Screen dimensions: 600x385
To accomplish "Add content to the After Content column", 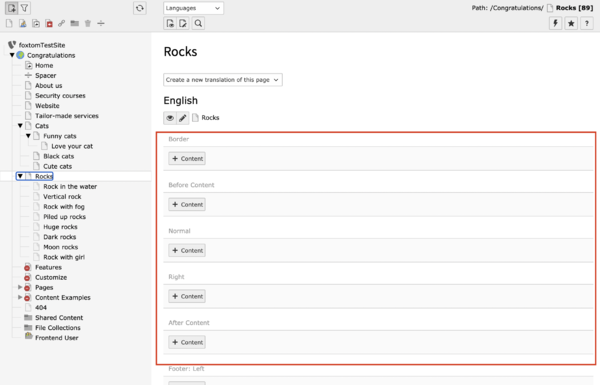I will 187,342.
